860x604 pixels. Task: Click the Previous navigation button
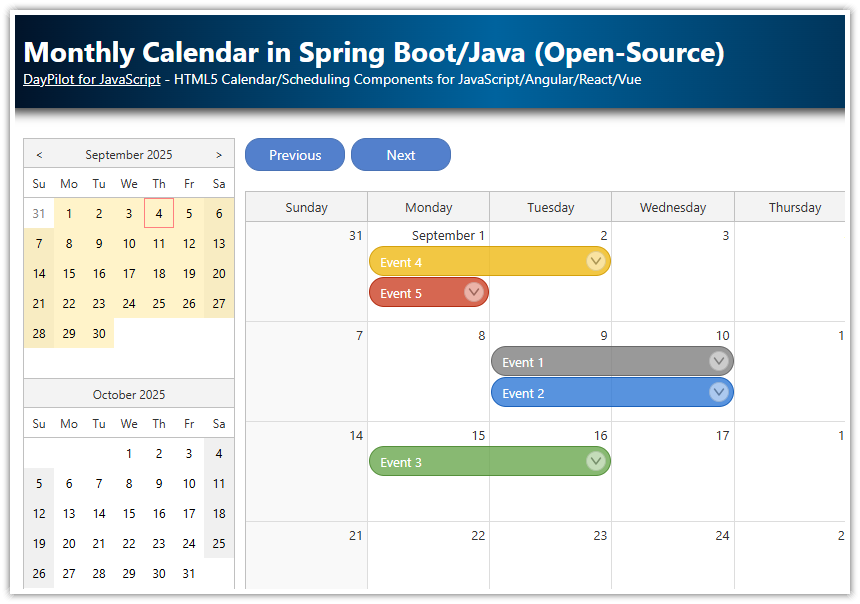(x=294, y=154)
